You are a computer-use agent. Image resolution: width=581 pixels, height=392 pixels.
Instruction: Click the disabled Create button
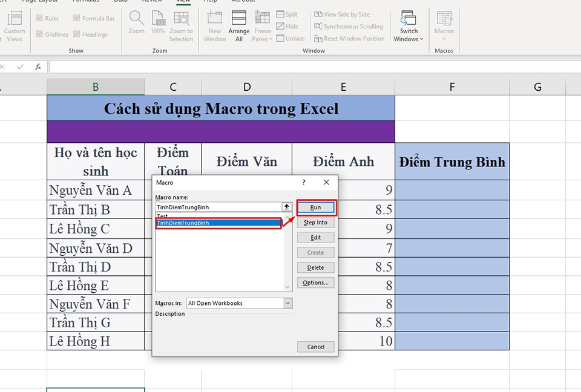click(316, 252)
